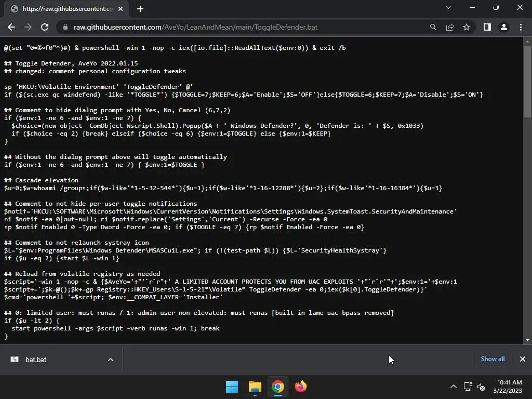Open Chrome three-dot menu
This screenshot has height=399, width=532.
click(x=521, y=27)
